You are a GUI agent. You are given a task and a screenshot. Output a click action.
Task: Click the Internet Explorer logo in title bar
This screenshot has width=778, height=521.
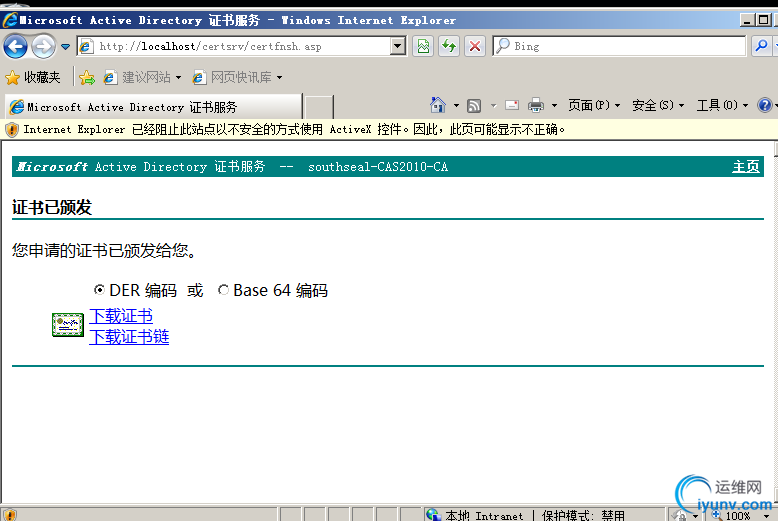tap(10, 20)
